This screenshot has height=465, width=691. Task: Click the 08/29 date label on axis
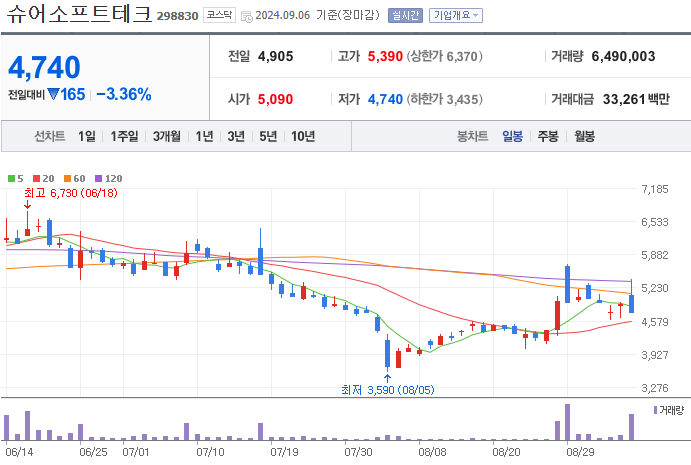(x=580, y=452)
